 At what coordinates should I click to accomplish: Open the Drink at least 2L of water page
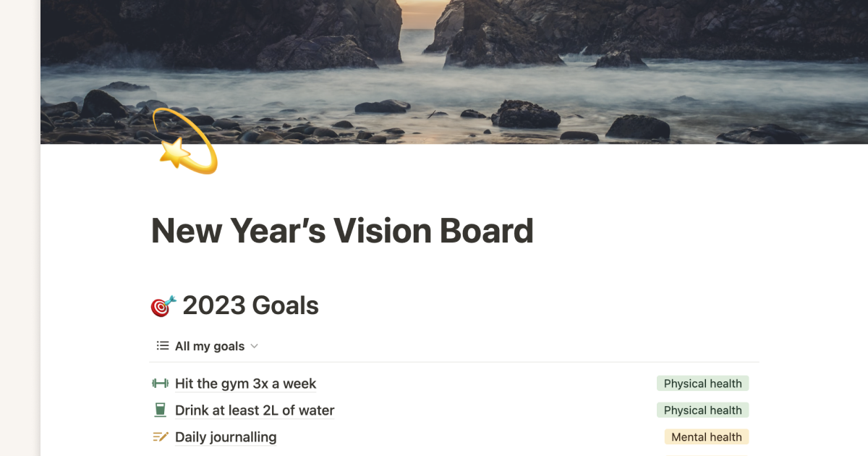[255, 410]
